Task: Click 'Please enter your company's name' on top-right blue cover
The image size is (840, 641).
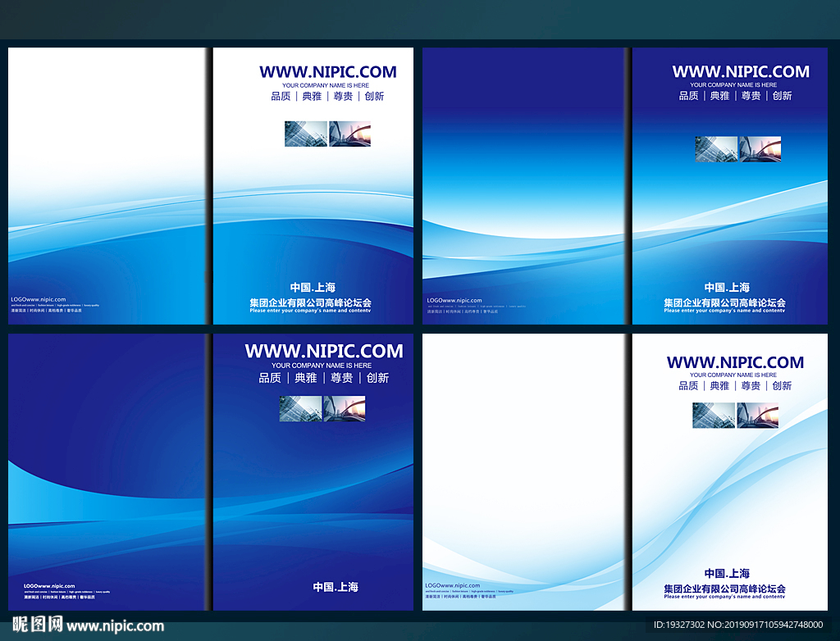Action: point(724,311)
